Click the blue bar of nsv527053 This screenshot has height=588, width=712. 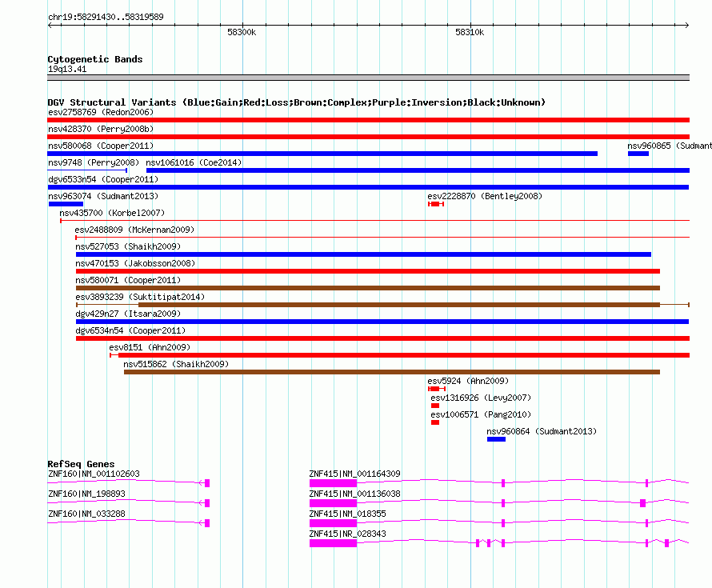pos(363,254)
